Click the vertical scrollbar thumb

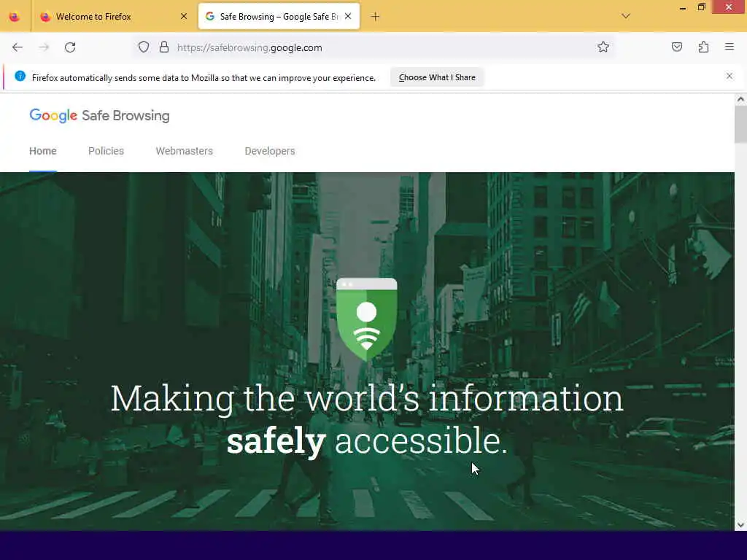[x=740, y=124]
